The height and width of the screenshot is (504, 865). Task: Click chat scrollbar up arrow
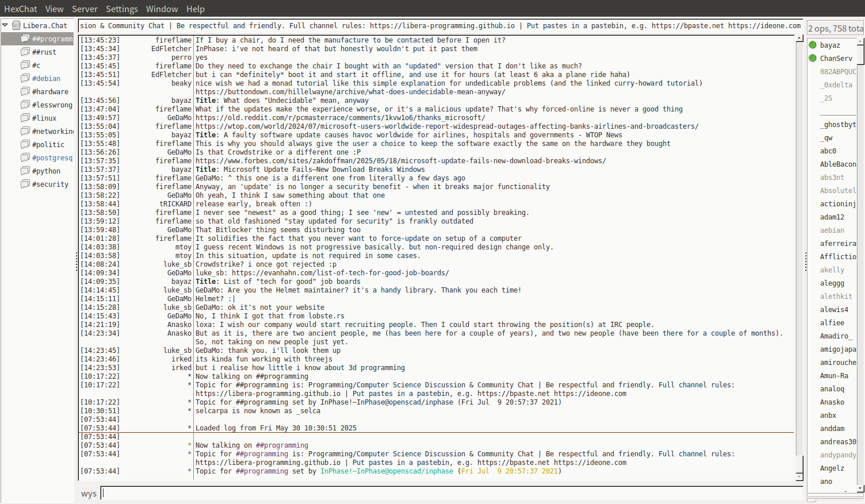(x=799, y=39)
